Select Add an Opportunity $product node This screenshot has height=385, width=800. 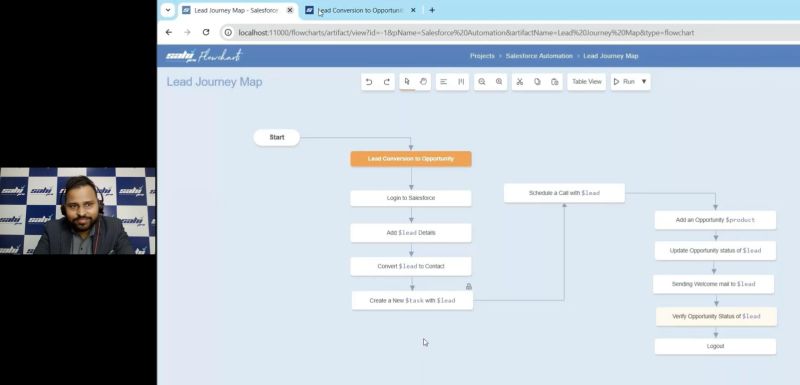(715, 220)
